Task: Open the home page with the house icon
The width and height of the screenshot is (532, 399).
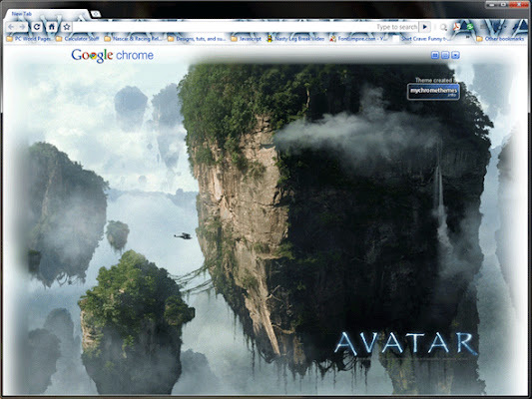Action: click(52, 27)
